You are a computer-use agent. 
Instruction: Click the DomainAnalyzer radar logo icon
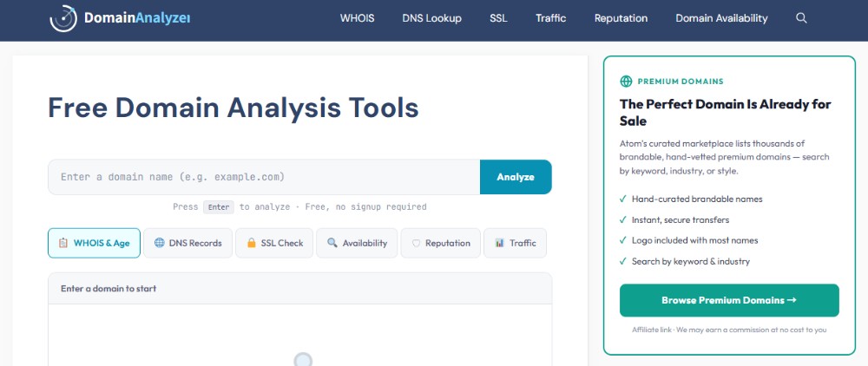point(63,18)
